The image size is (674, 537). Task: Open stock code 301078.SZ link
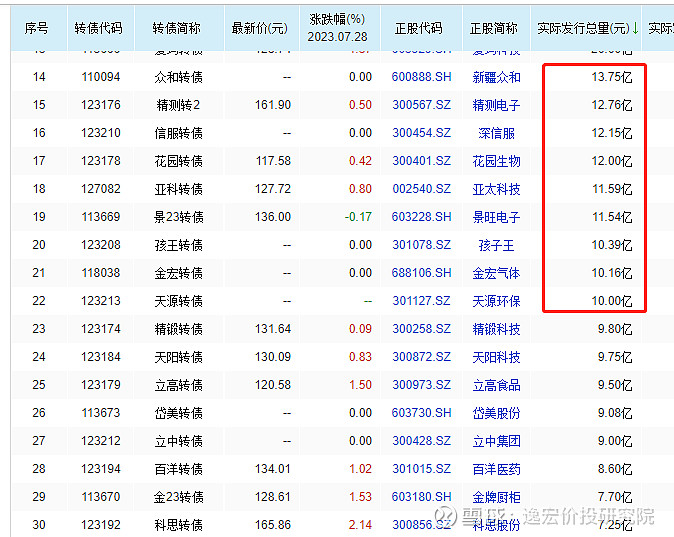(421, 245)
